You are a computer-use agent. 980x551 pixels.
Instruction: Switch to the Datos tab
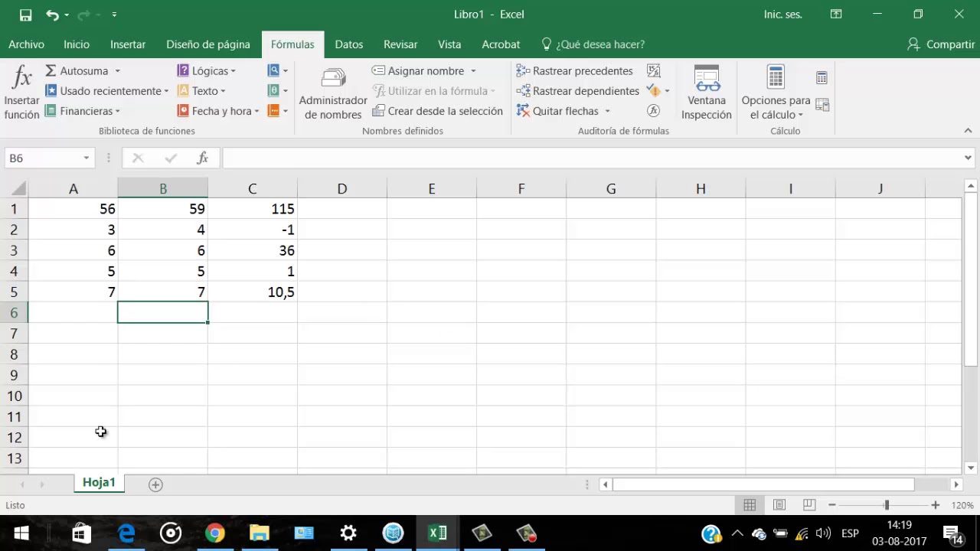coord(349,44)
